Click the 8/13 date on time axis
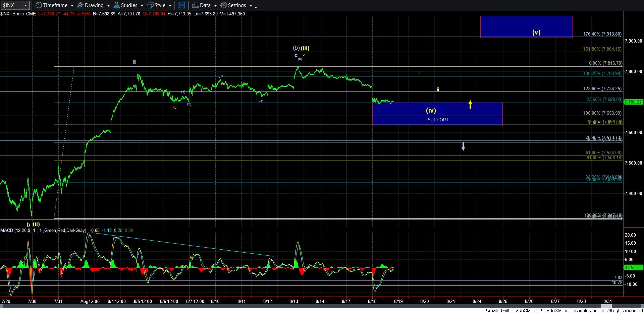Screen dimensions: 644x313 pos(294,301)
